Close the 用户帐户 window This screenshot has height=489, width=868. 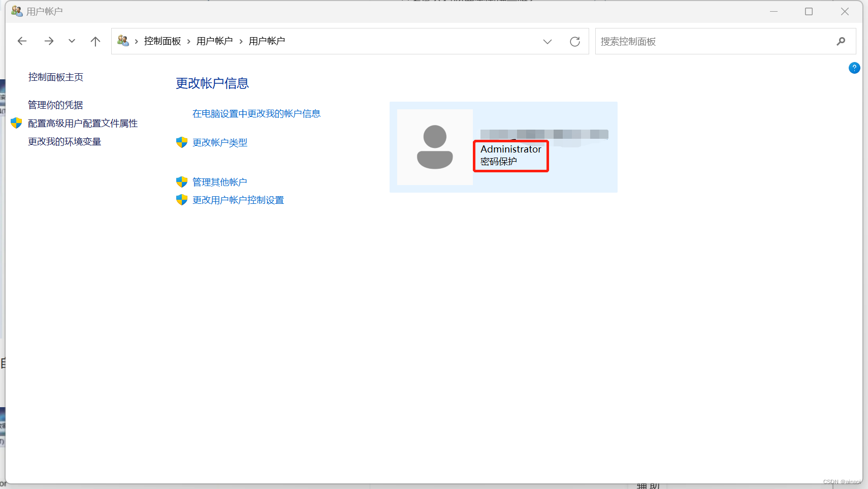coord(845,11)
